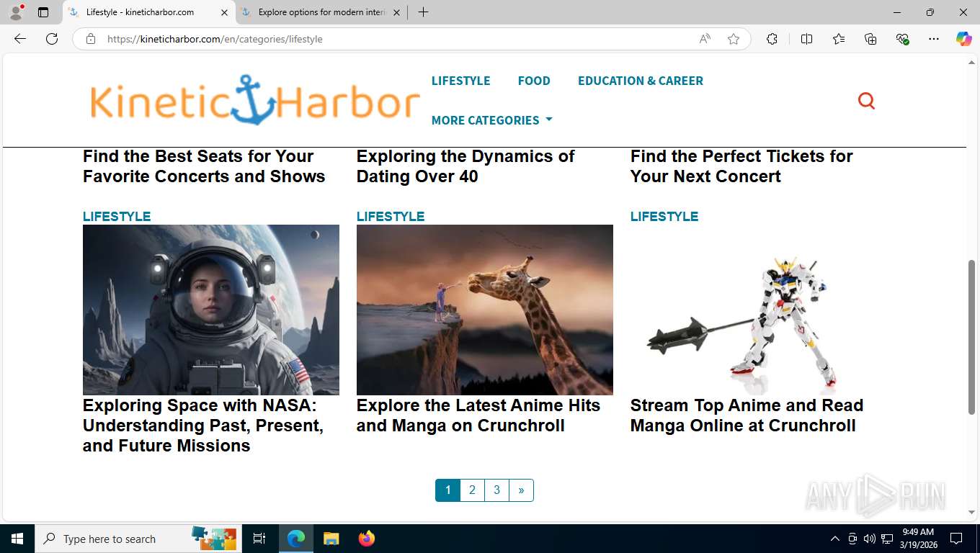Click the giraffe thumbnail image

pos(485,310)
